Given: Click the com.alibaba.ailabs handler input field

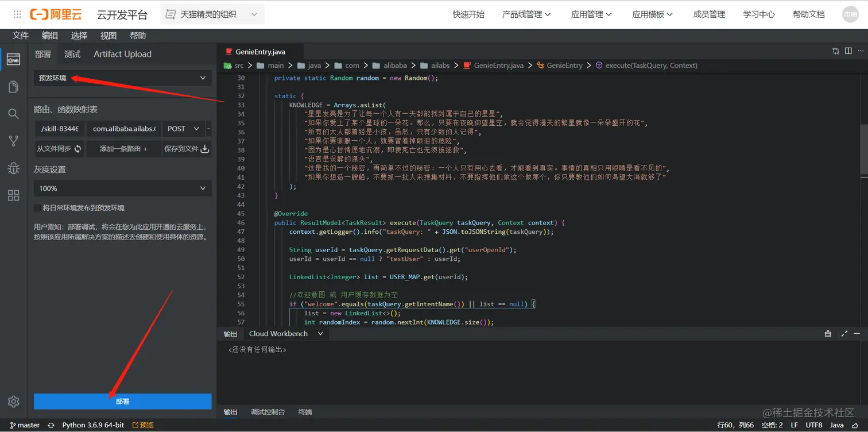Looking at the screenshot, I should pos(124,129).
